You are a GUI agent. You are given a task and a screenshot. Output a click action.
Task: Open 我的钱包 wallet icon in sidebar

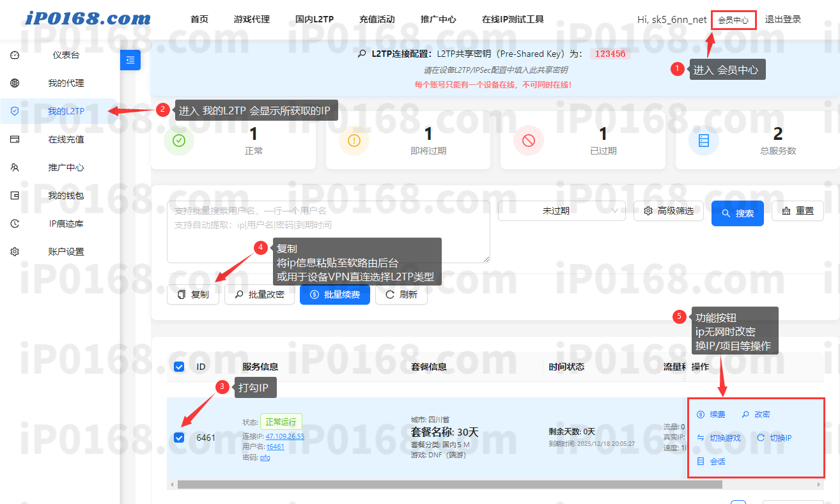(x=14, y=195)
